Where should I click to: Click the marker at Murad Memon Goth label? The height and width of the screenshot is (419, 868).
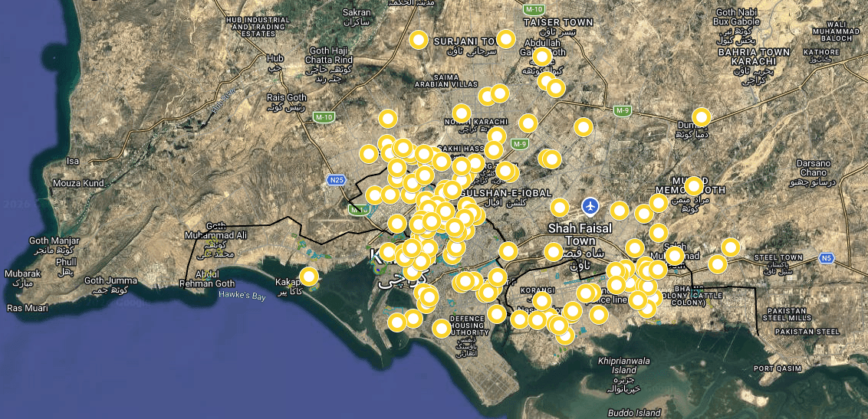click(x=694, y=185)
